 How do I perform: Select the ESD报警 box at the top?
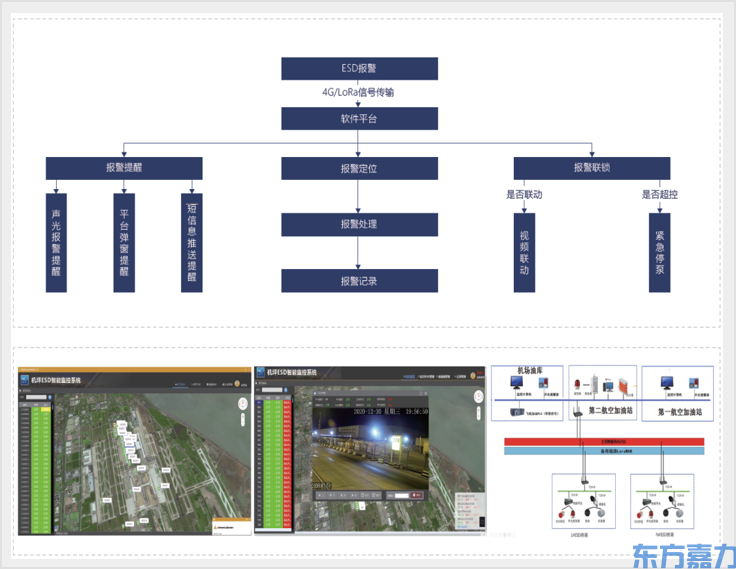pyautogui.click(x=359, y=69)
